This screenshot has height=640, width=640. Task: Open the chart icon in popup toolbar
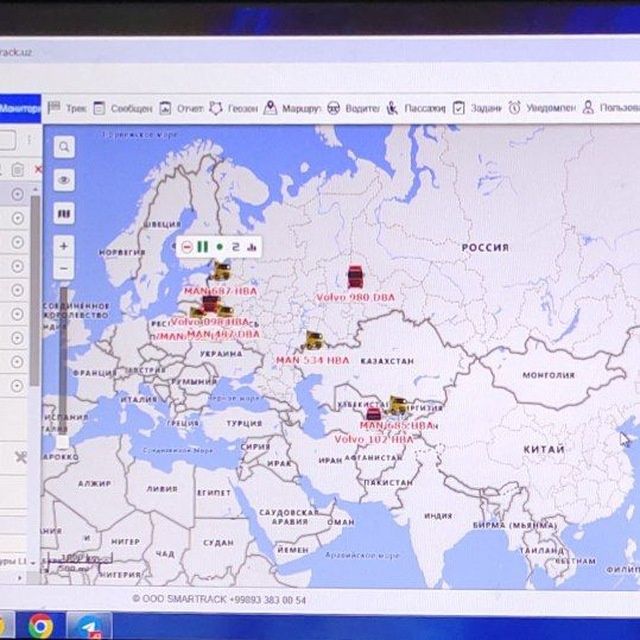pos(252,247)
